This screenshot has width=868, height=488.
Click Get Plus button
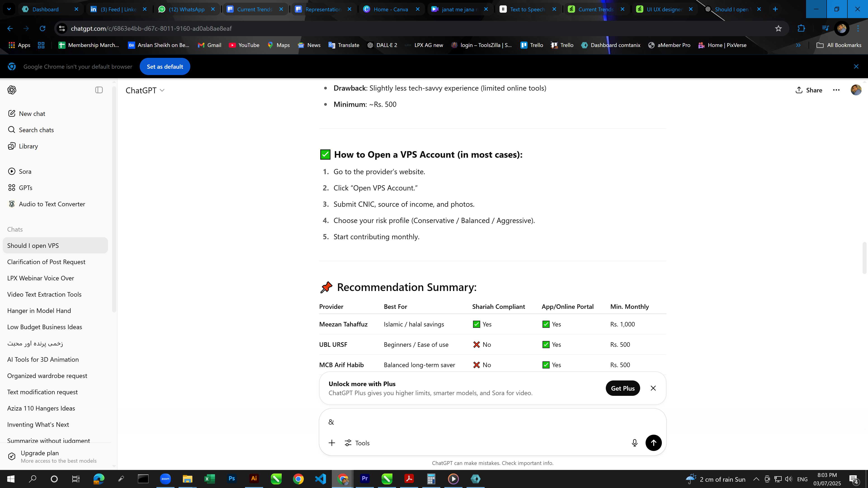623,388
